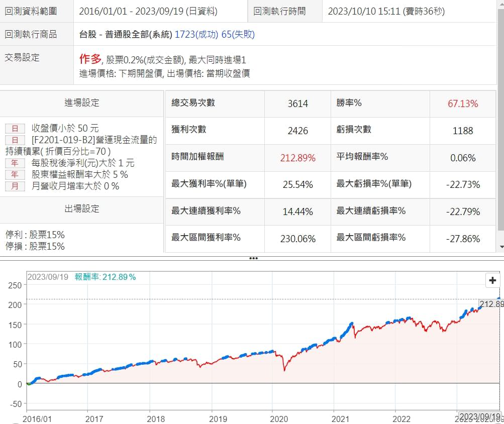This screenshot has height=424, width=504.
Task: Click the three-dot panel splitter handle
Action: pos(253,259)
